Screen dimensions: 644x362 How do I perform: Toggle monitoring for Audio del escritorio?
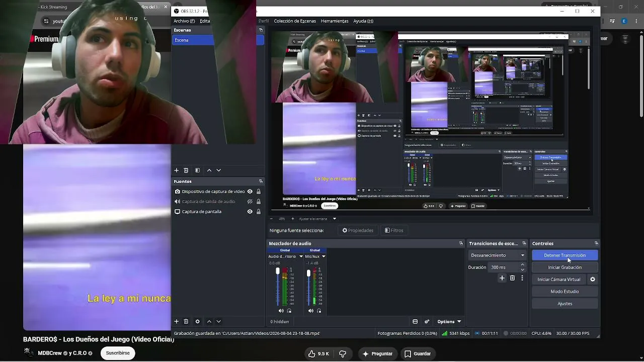tap(289, 311)
